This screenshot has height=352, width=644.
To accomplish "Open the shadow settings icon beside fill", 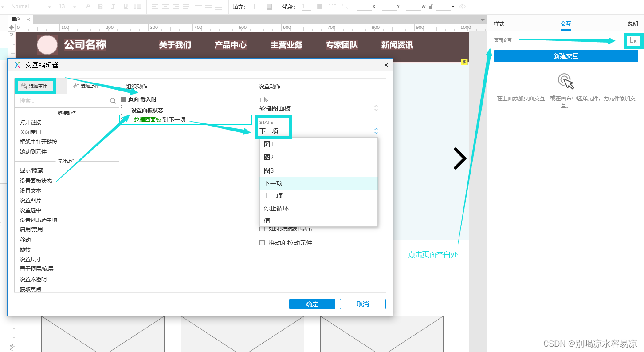I will [269, 7].
